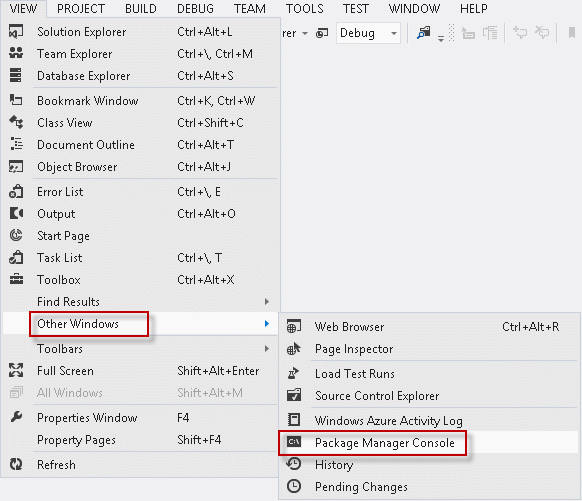Click the Object Browser icon
Image resolution: width=582 pixels, height=501 pixels.
pyautogui.click(x=16, y=167)
